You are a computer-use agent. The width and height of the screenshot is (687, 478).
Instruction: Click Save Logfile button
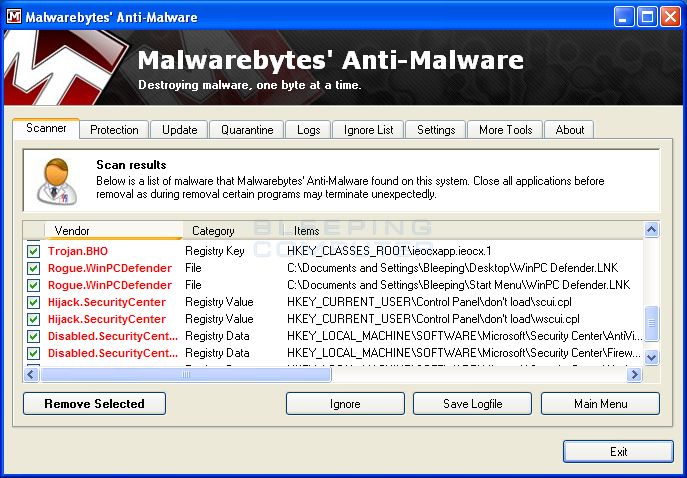pyautogui.click(x=472, y=404)
